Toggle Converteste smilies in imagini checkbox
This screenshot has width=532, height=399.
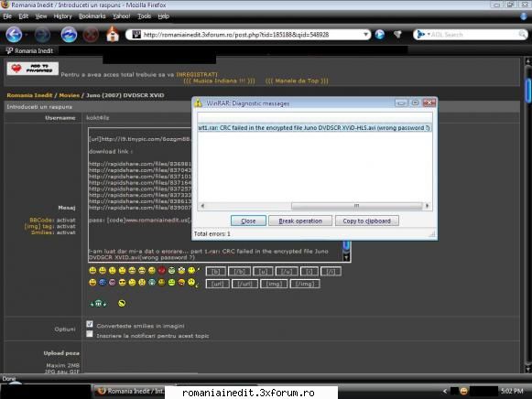tap(90, 325)
